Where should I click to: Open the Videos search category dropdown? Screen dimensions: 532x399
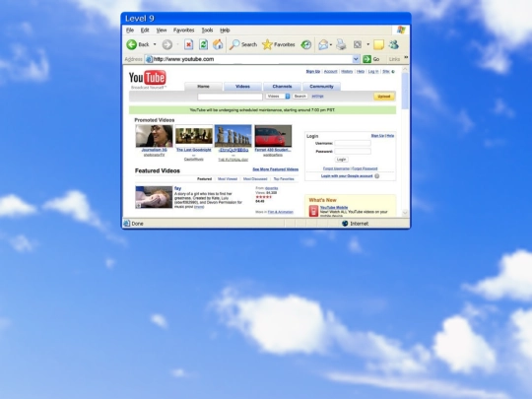pyautogui.click(x=278, y=97)
